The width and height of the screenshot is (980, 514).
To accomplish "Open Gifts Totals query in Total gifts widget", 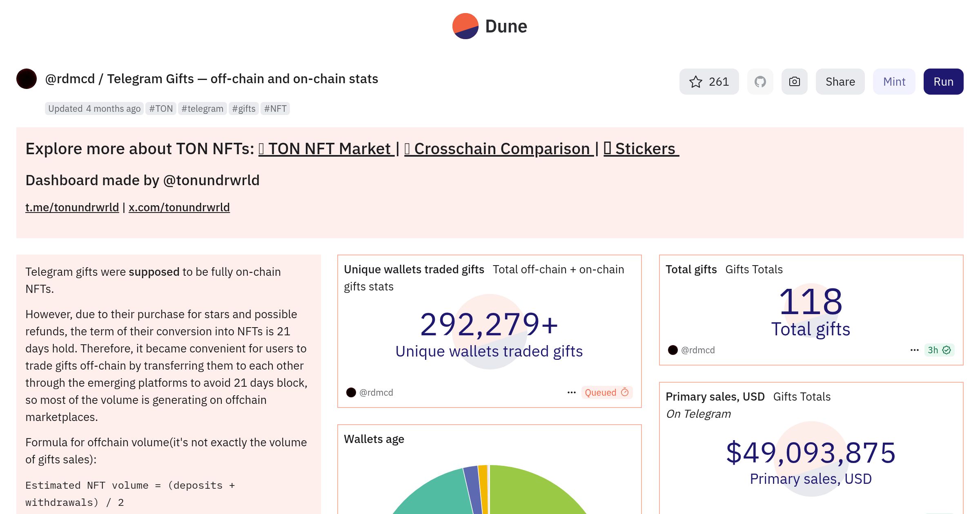I will pyautogui.click(x=754, y=269).
